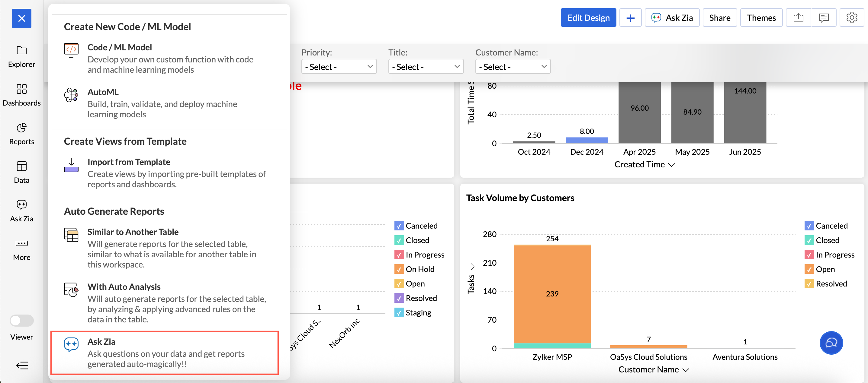This screenshot has width=868, height=383.
Task: Open the comments icon in toolbar
Action: coord(824,17)
